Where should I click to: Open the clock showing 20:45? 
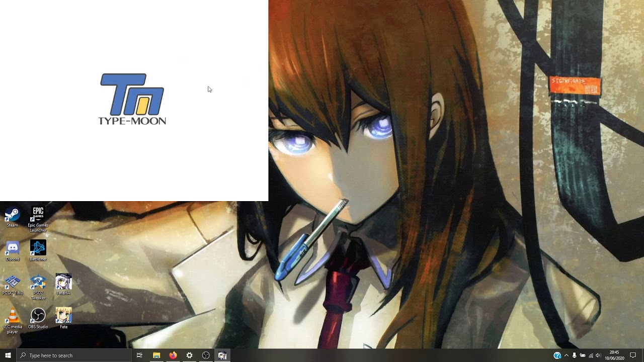point(614,355)
